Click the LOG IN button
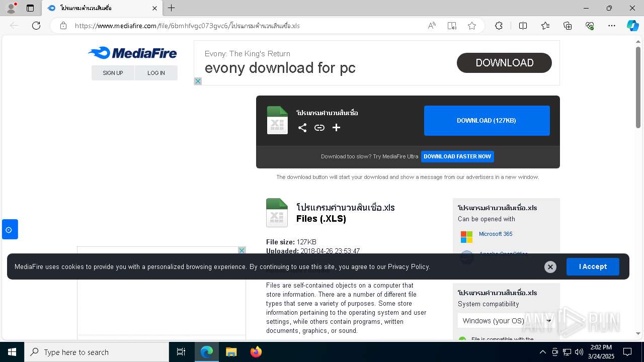This screenshot has height=362, width=644. [x=156, y=73]
